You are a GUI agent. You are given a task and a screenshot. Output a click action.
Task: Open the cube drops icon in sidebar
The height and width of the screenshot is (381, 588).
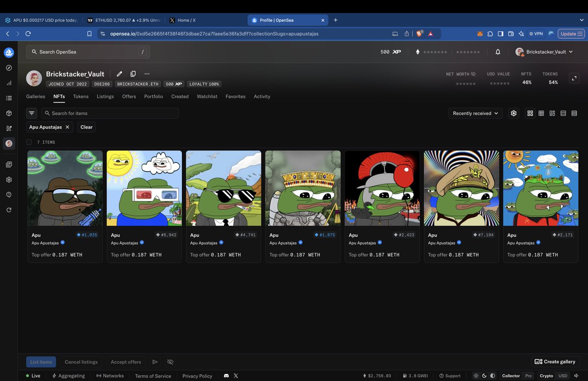click(x=9, y=113)
